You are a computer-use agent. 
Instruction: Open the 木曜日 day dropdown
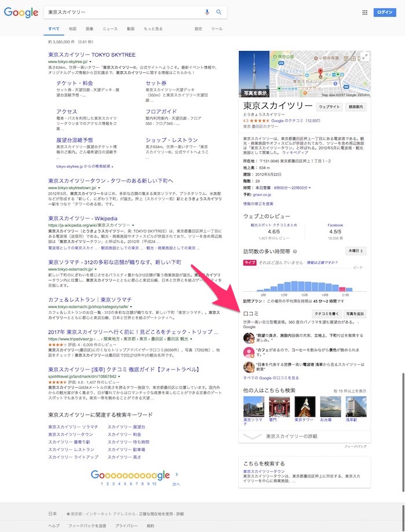click(355, 251)
